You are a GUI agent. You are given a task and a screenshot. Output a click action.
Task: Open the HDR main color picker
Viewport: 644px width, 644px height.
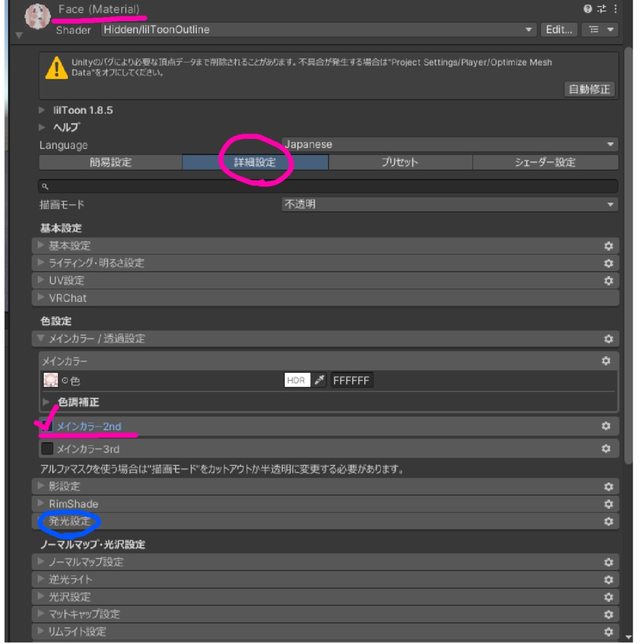(x=297, y=380)
